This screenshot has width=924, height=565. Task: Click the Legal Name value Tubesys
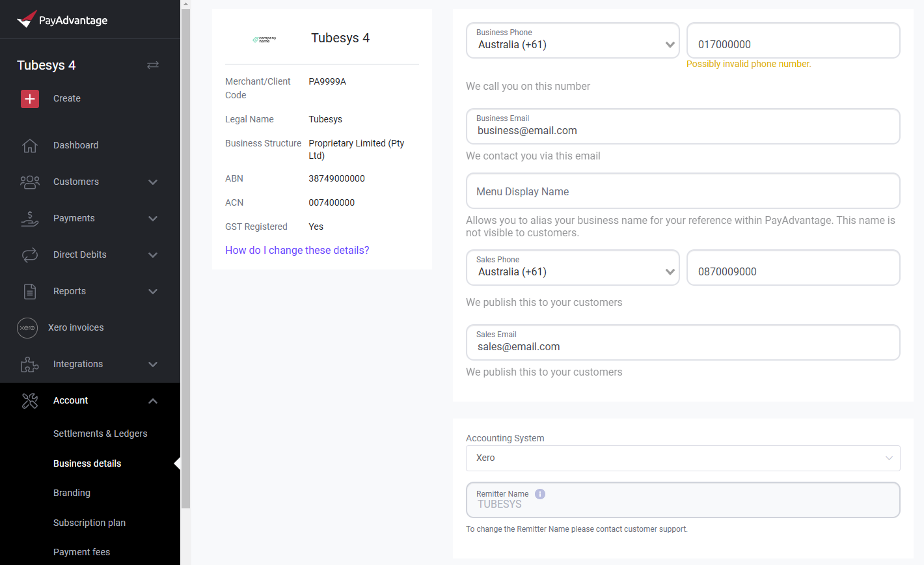[x=325, y=119]
